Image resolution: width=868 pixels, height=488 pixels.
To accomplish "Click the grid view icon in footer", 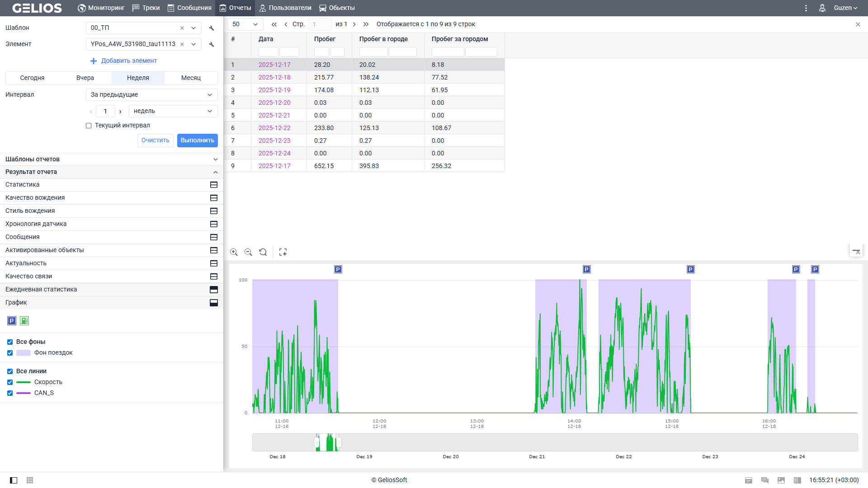I will 30,480.
